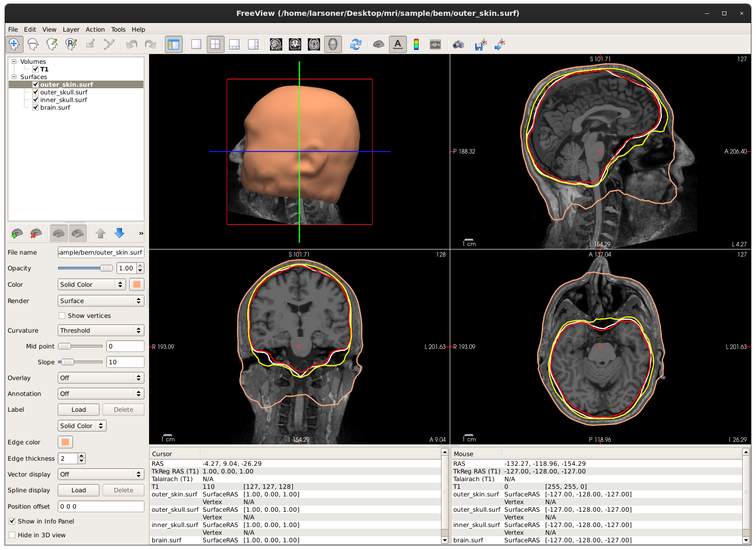
Task: Open the Render mode Surface dropdown
Action: (101, 301)
